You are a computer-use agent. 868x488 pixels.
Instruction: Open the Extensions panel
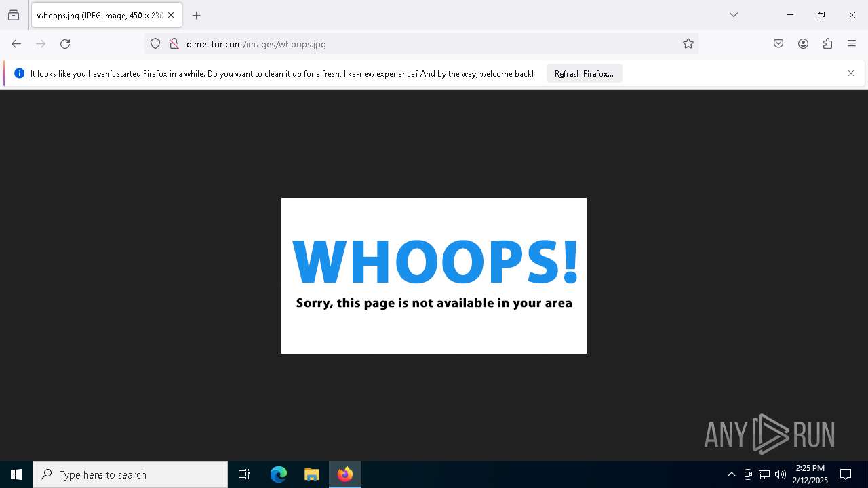827,44
